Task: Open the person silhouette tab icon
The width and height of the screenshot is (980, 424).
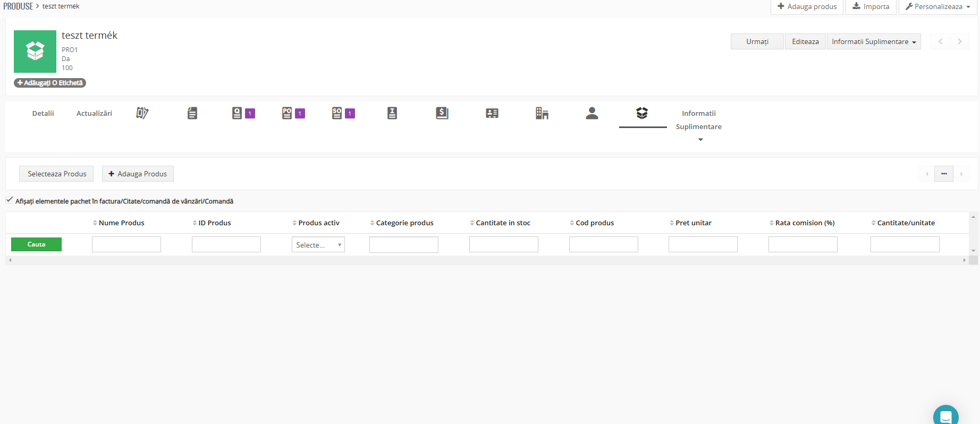Action: [592, 113]
